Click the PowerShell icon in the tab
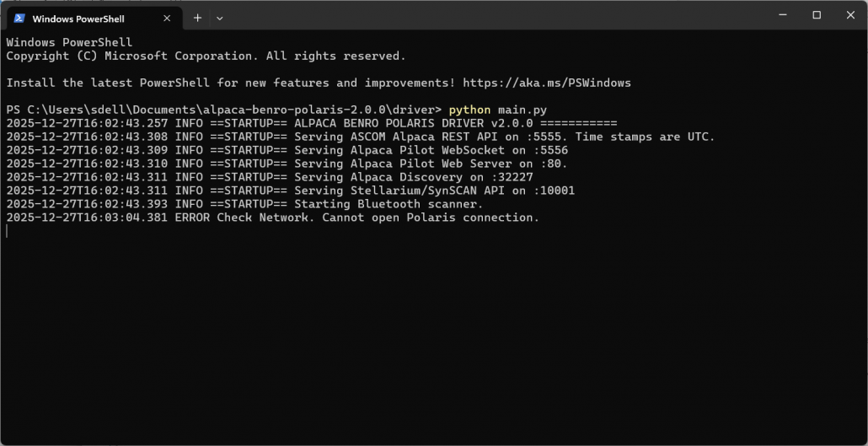Image resolution: width=868 pixels, height=446 pixels. coord(19,18)
